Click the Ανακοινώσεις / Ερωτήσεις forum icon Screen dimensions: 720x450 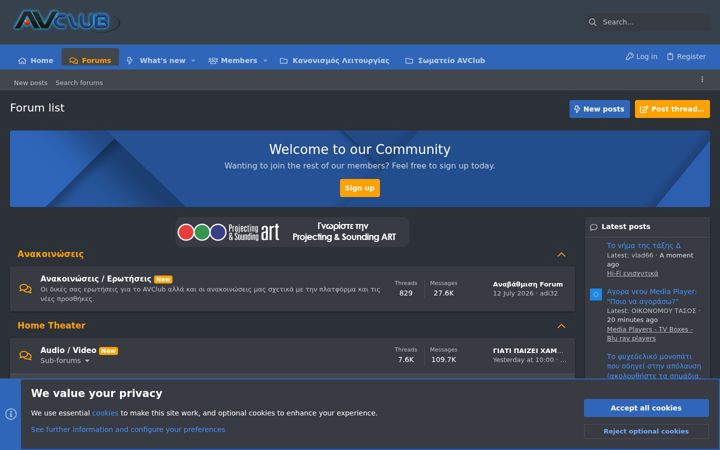click(26, 288)
